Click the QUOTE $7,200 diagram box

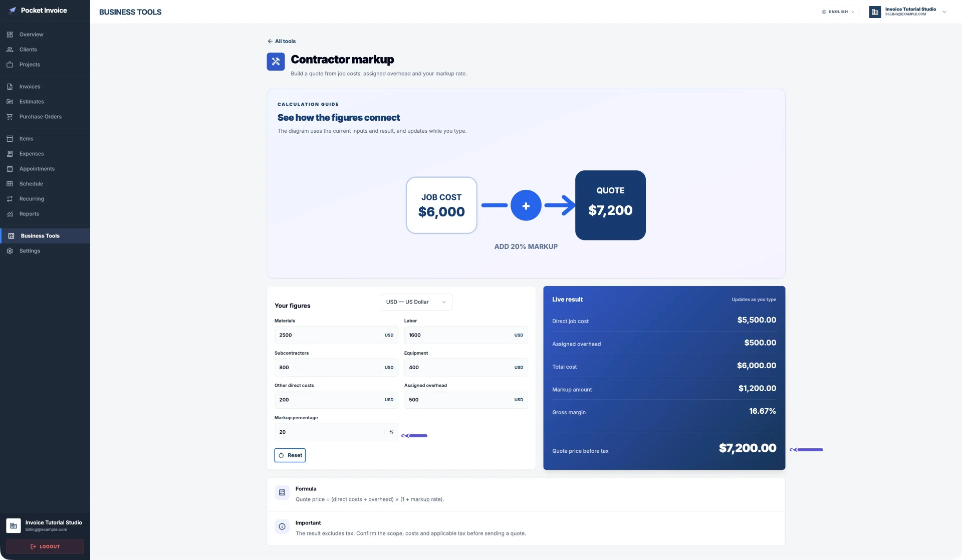tap(610, 205)
